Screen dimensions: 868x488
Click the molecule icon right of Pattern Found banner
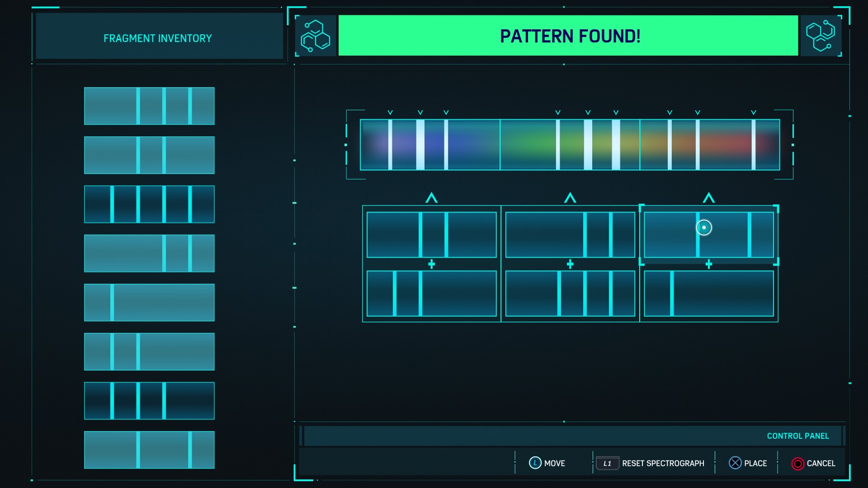(x=821, y=36)
